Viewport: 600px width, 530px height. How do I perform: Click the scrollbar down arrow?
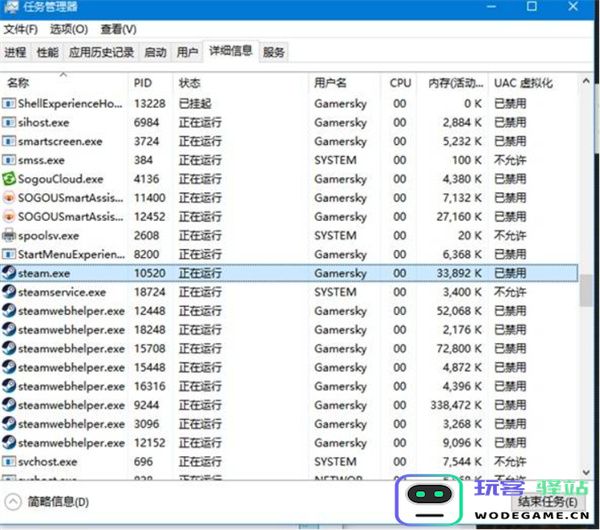586,473
